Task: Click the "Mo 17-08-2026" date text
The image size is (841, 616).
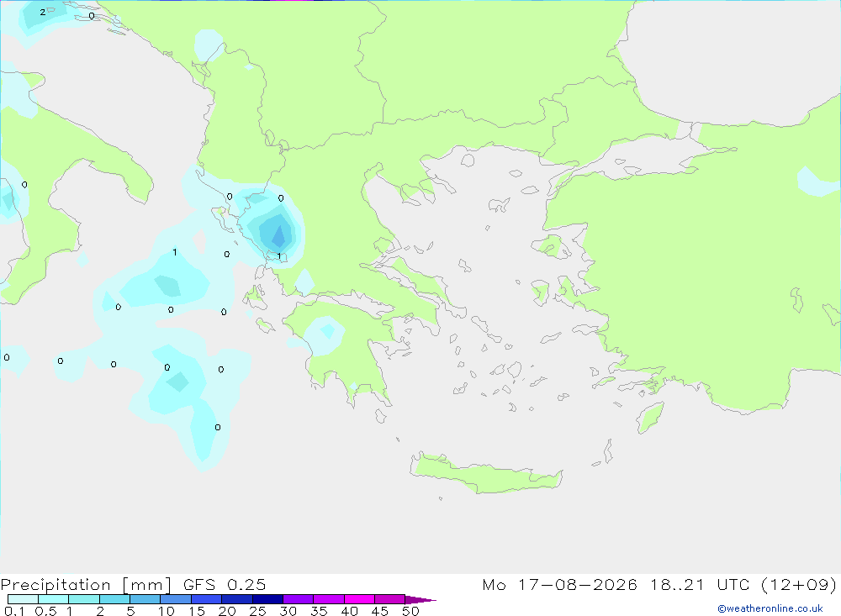Action: (x=559, y=584)
